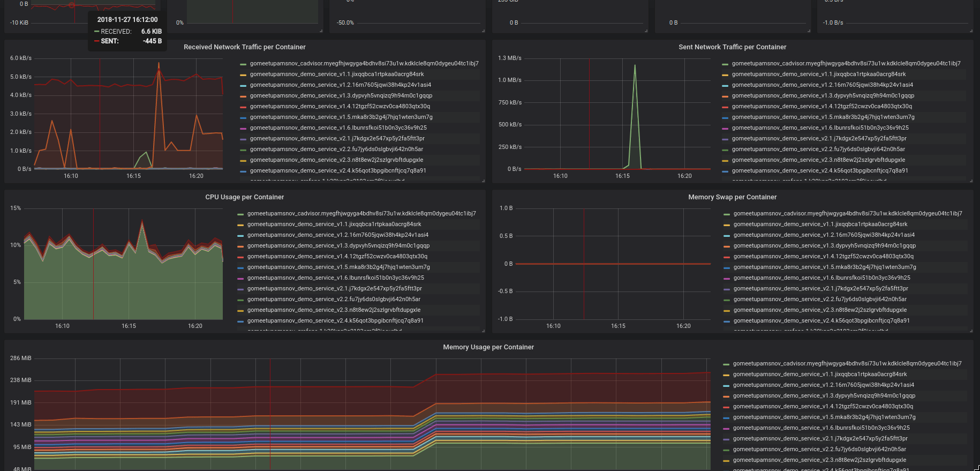Pick color for v1.2 swatch in Received Network Traffic legend
980x471 pixels.
[x=243, y=85]
